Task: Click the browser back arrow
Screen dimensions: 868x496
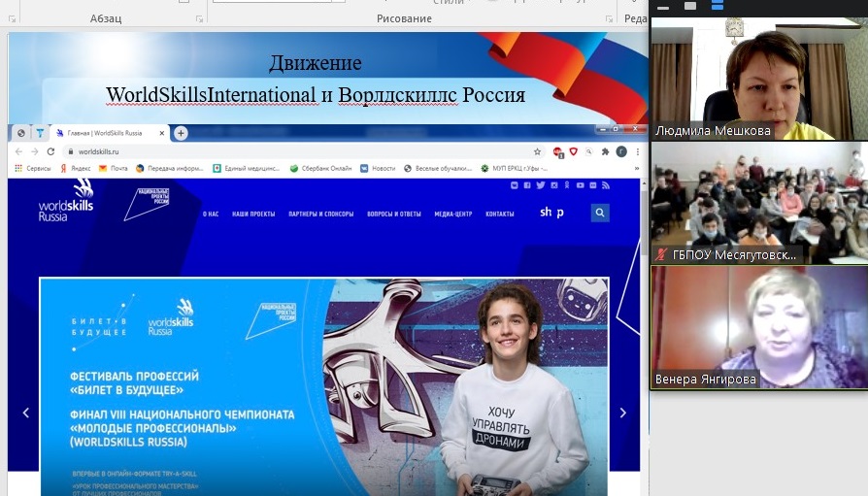Action: click(x=19, y=151)
